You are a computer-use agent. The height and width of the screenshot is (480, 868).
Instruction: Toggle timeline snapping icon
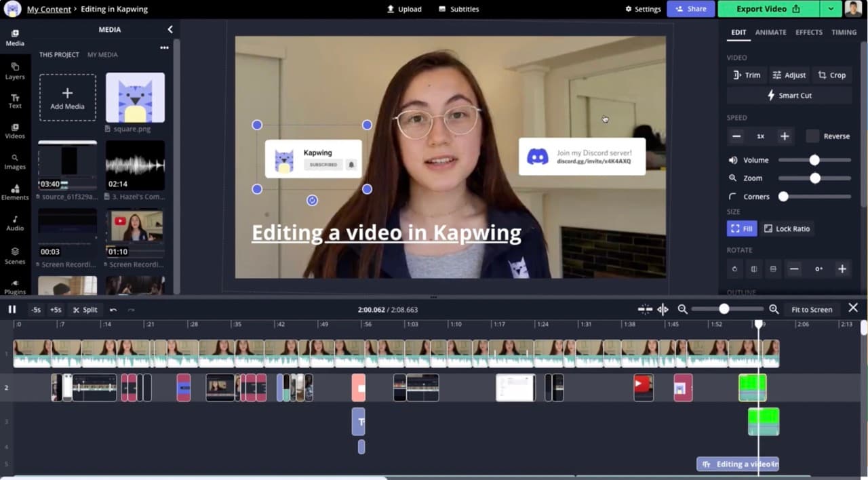pyautogui.click(x=645, y=309)
